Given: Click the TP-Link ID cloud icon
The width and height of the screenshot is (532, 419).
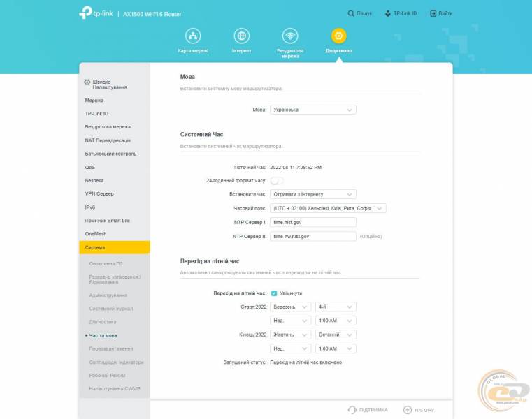Looking at the screenshot, I should [387, 13].
